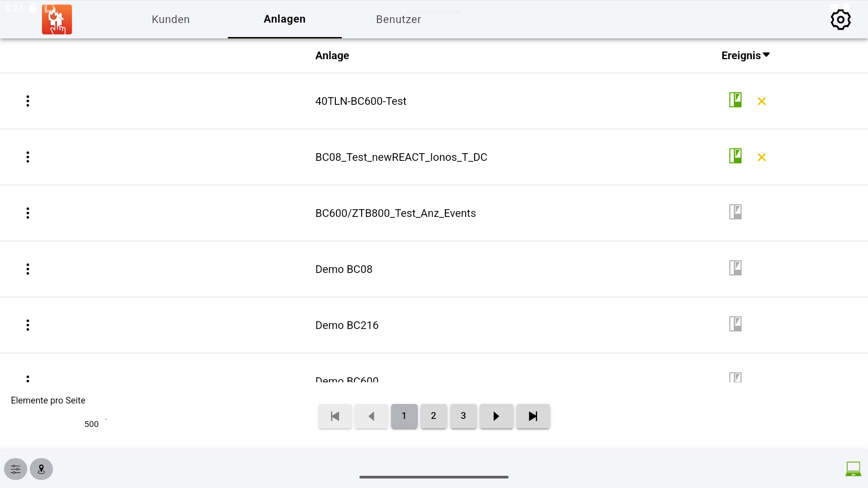868x488 pixels.
Task: Open the settings gear icon
Action: pos(840,20)
